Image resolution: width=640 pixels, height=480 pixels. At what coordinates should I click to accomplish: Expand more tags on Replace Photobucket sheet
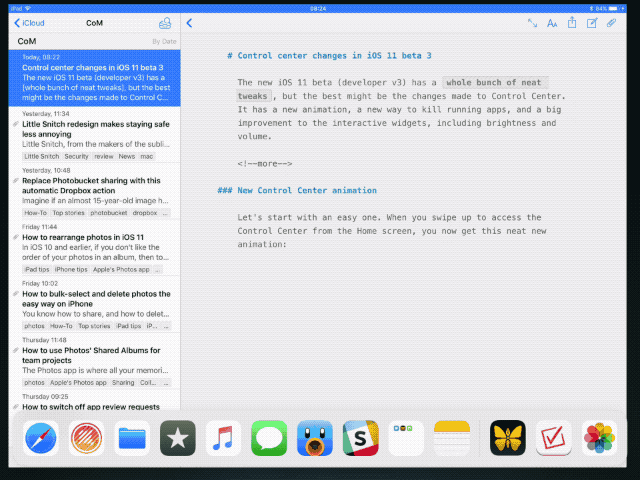tap(165, 213)
